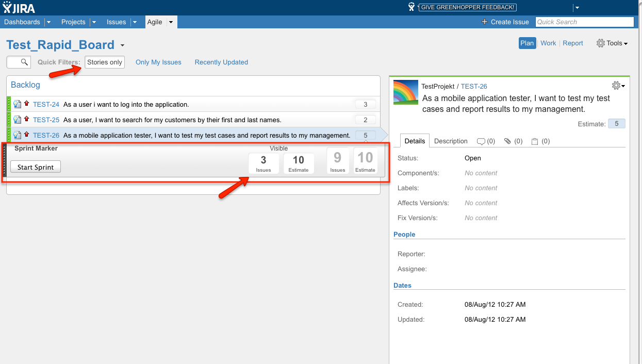Switch to Work mode

click(x=548, y=43)
